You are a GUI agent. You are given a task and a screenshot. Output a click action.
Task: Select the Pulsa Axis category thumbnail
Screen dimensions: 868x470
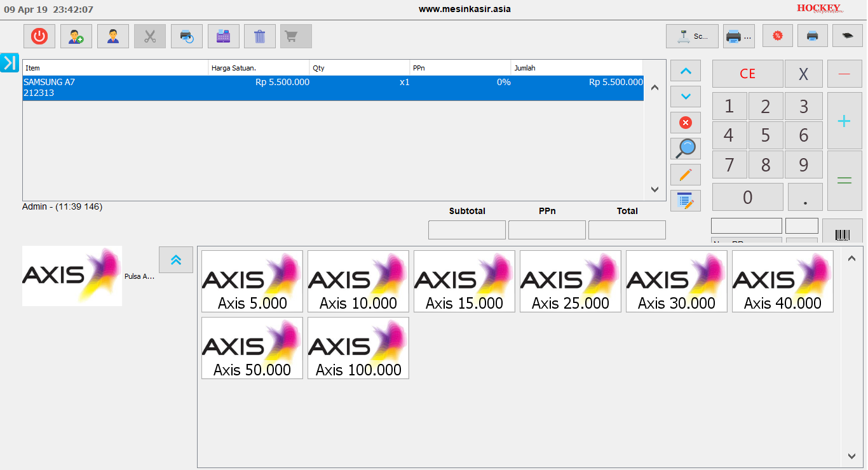(72, 276)
